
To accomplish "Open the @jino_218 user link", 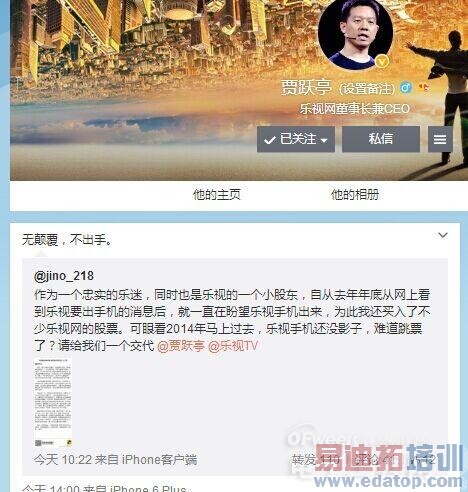I will tap(64, 276).
